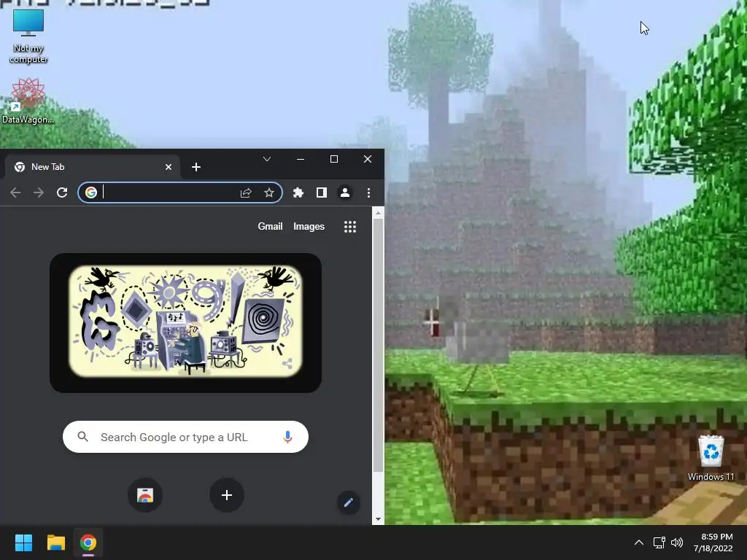Expand the tab search chevron
Viewport: 747px width, 560px height.
pos(267,159)
